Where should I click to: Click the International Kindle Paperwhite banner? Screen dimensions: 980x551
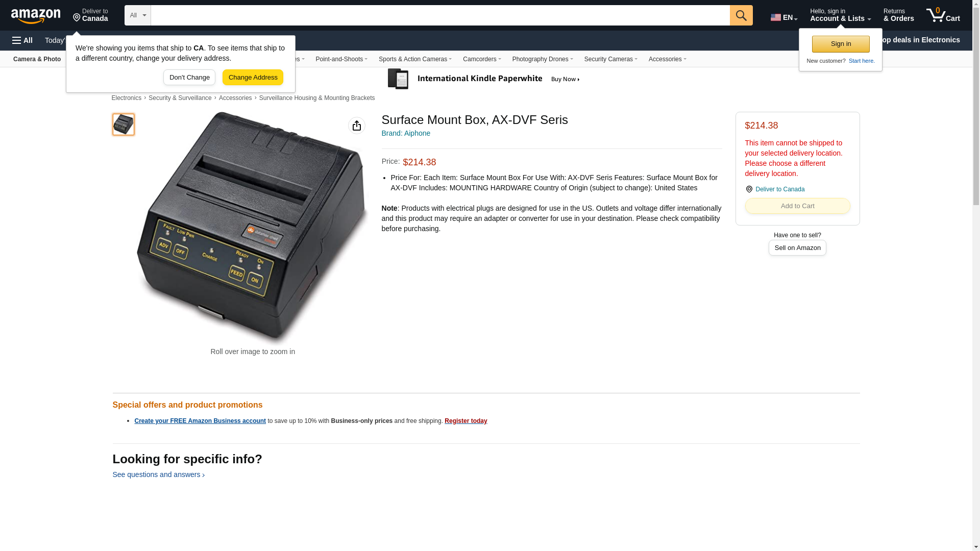coord(485,79)
